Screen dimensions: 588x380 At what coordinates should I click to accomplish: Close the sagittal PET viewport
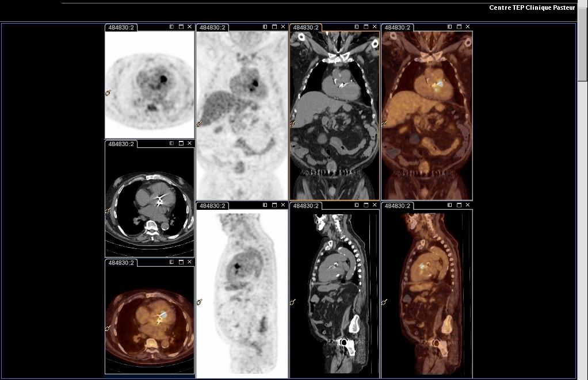pyautogui.click(x=283, y=205)
